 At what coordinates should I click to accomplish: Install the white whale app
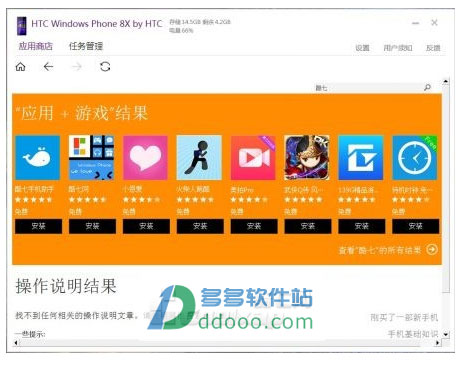pos(38,226)
